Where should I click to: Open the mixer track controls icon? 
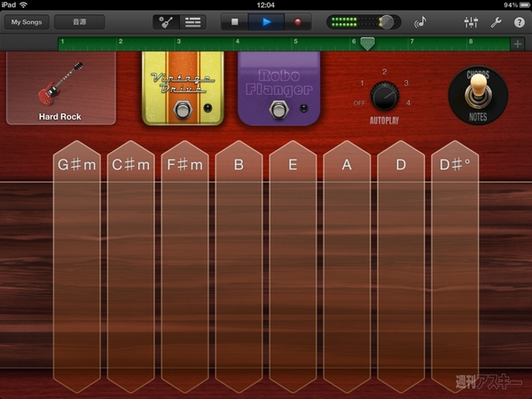pos(471,22)
